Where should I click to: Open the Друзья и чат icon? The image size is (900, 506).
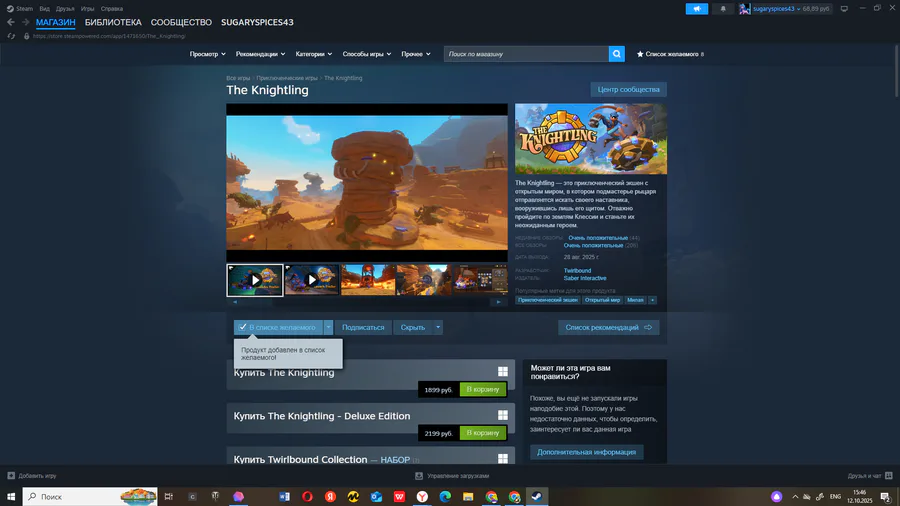point(889,476)
